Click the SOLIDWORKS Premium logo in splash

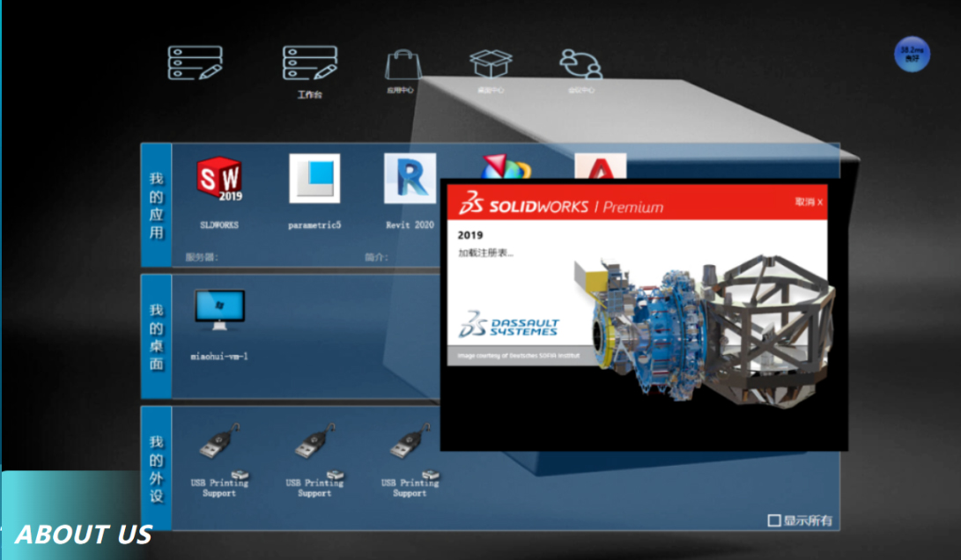click(x=561, y=203)
